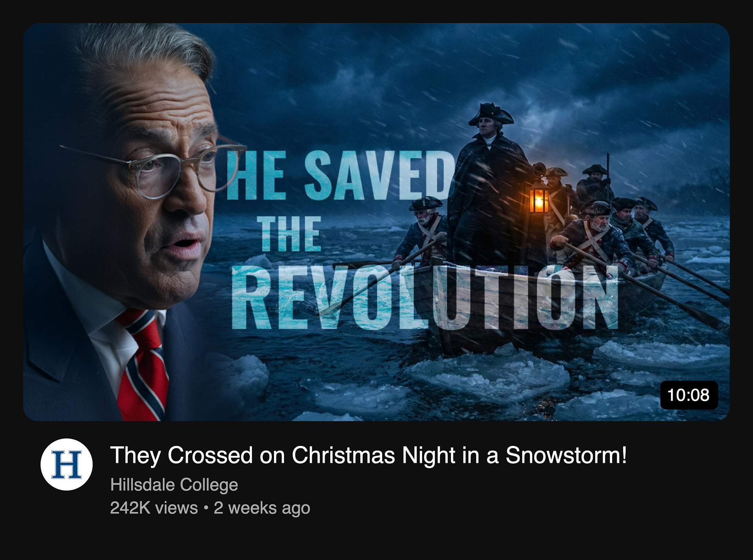Click the glowing orange lantern in the thumbnail
This screenshot has height=560, width=753.
click(x=539, y=200)
